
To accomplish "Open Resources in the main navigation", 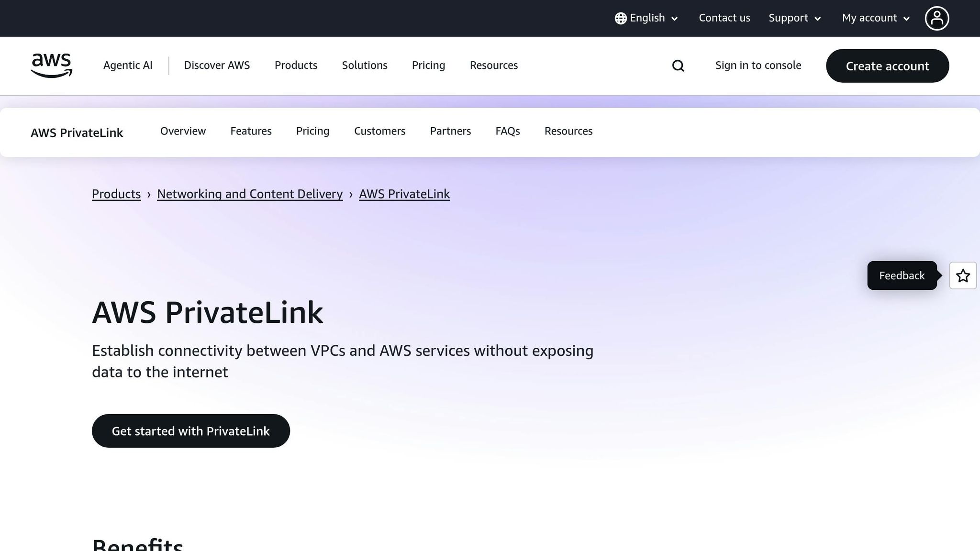I will click(494, 66).
